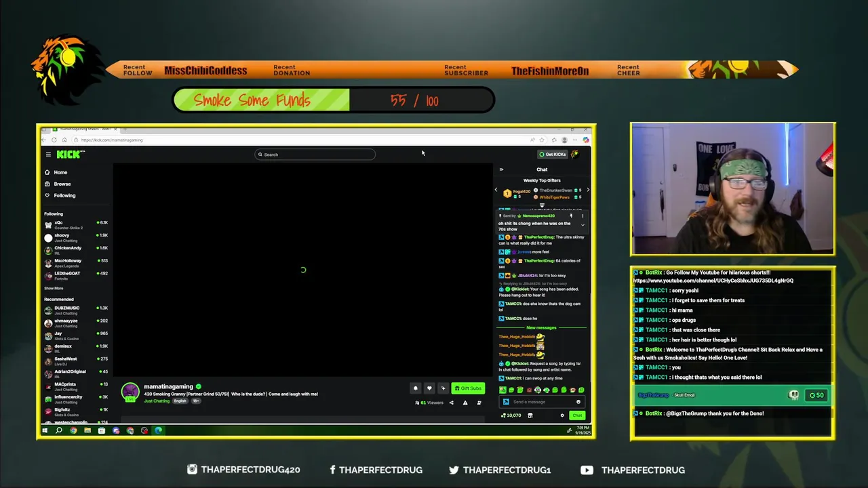Click the pin icon on pinned message
The width and height of the screenshot is (868, 488).
point(571,216)
